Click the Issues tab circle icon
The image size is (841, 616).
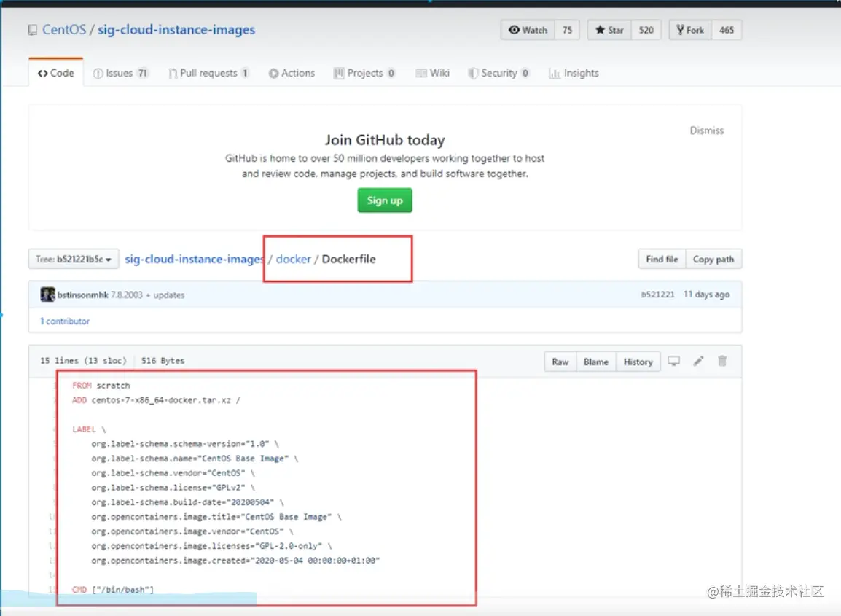click(x=98, y=74)
